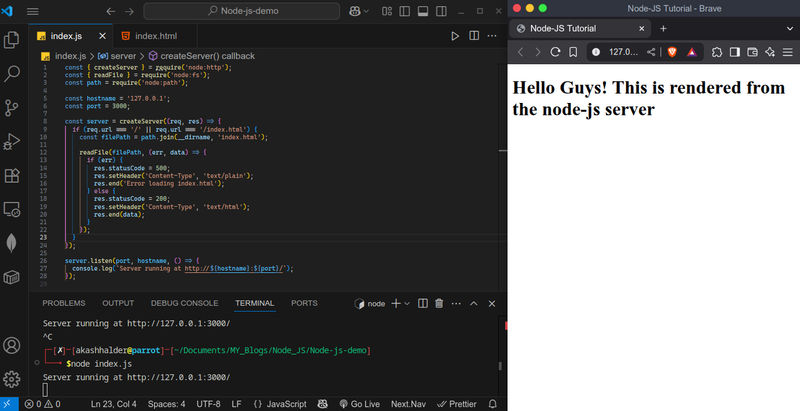The width and height of the screenshot is (800, 411).
Task: Switch to the PORTS panel tab
Action: point(304,303)
